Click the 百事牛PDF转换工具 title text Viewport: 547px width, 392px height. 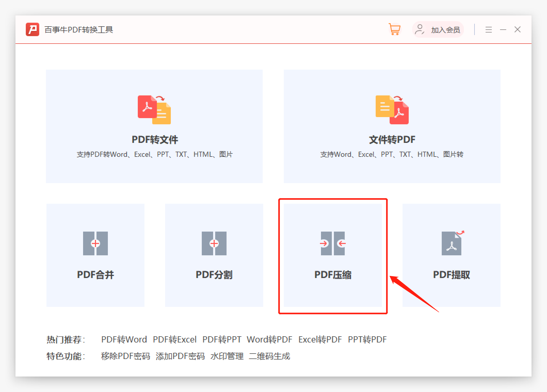point(79,30)
